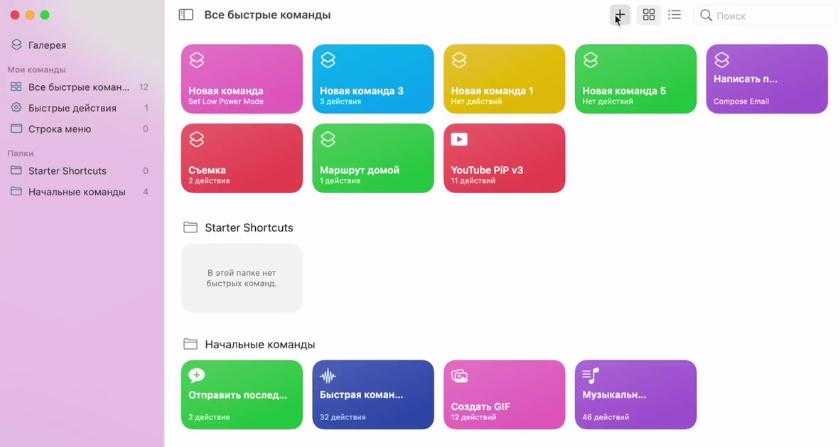
Task: Click the YouTube PiP v3 play icon
Action: tap(459, 139)
